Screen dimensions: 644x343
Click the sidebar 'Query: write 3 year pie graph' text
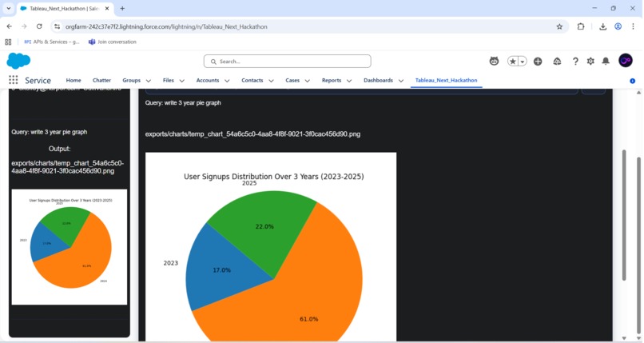click(x=50, y=132)
